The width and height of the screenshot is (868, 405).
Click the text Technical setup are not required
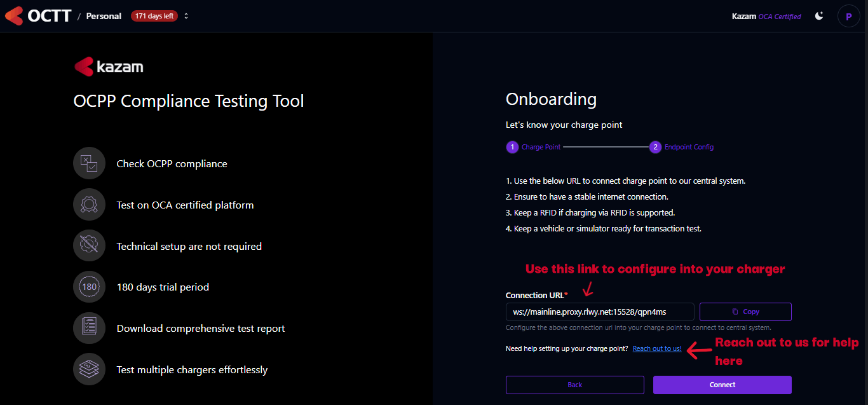[x=189, y=246]
